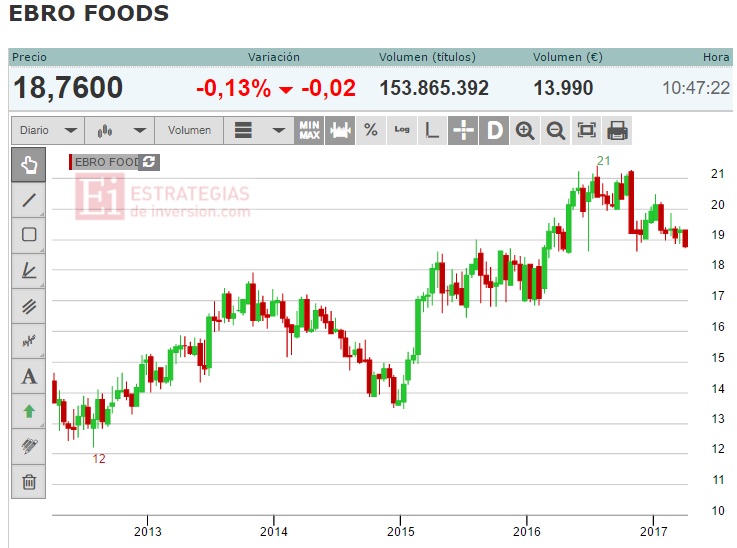This screenshot has height=548, width=737.
Task: Open the candlestick chart type dropdown
Action: pos(120,130)
